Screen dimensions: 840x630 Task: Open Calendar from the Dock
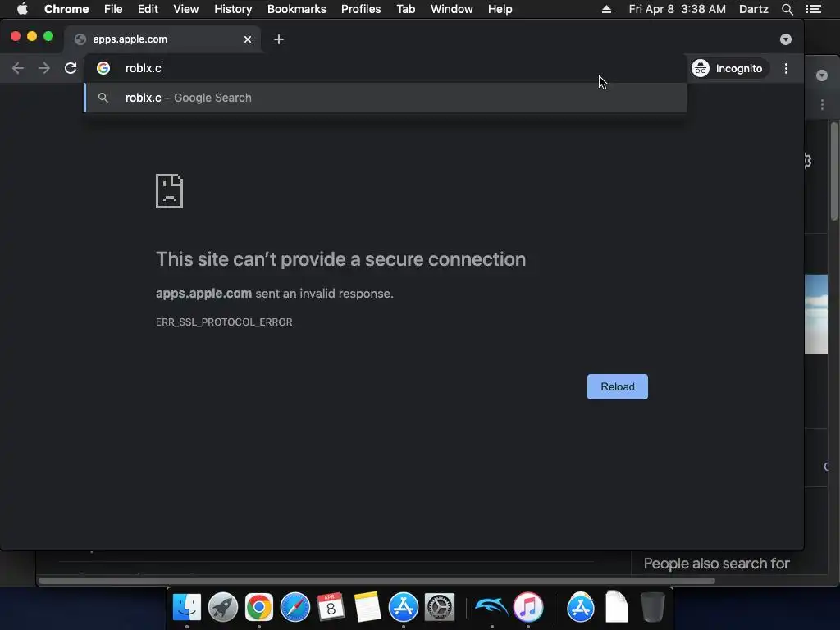pos(331,607)
